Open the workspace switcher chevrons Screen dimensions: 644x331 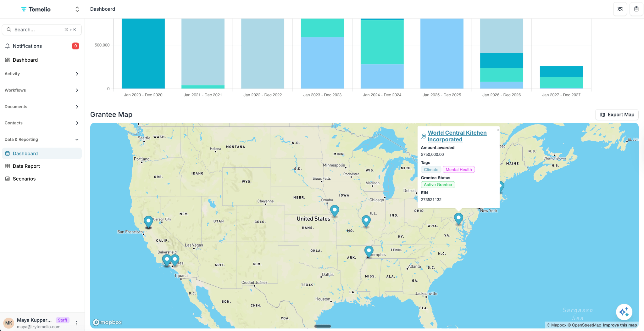[x=77, y=9]
